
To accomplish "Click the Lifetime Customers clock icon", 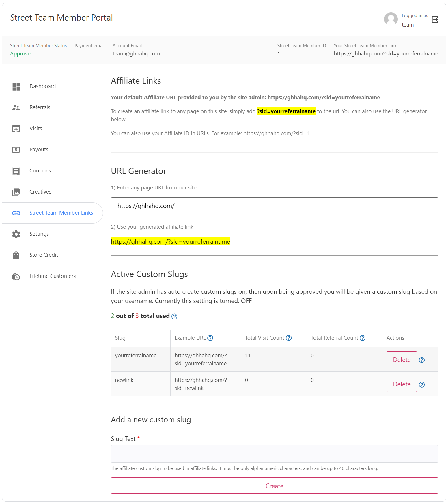I will click(x=16, y=276).
